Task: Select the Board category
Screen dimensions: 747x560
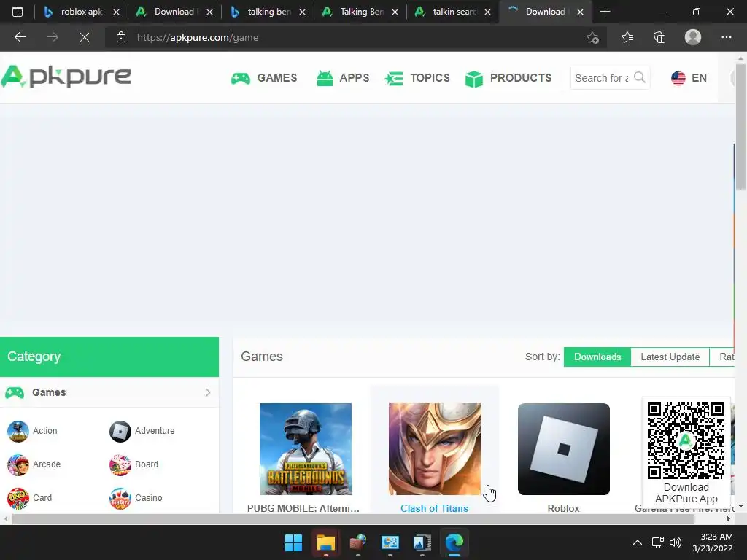Action: coord(146,464)
